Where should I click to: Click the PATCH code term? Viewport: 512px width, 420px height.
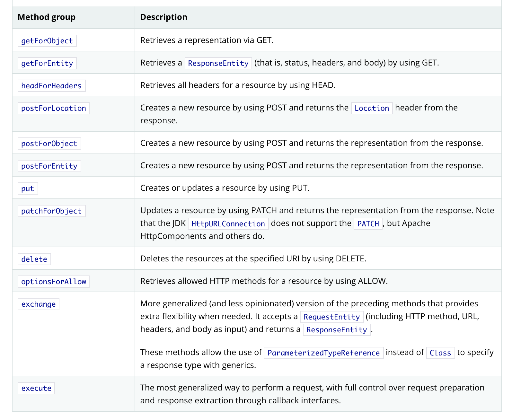click(368, 224)
